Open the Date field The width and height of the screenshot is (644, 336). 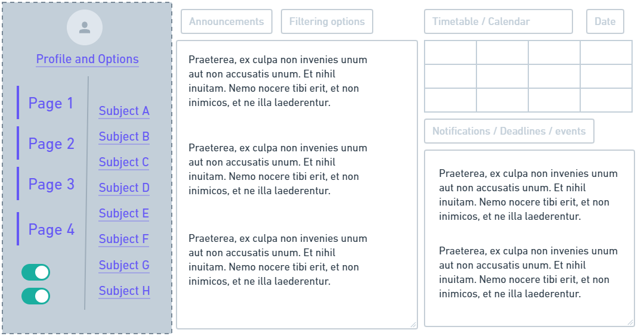[x=605, y=21]
